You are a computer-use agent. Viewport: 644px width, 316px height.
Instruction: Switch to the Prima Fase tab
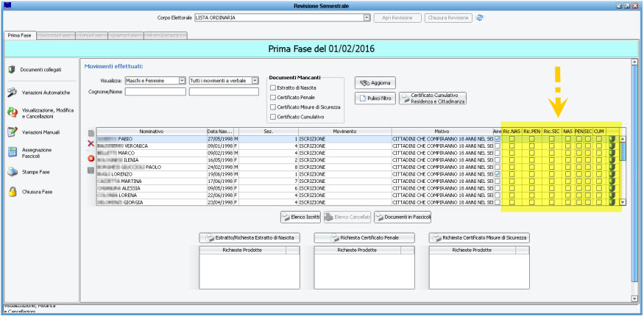pyautogui.click(x=19, y=35)
